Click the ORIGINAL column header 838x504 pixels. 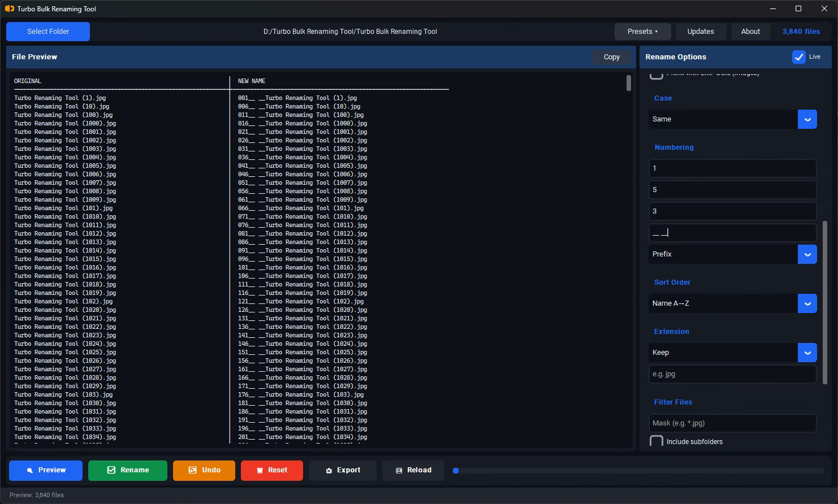[x=28, y=81]
